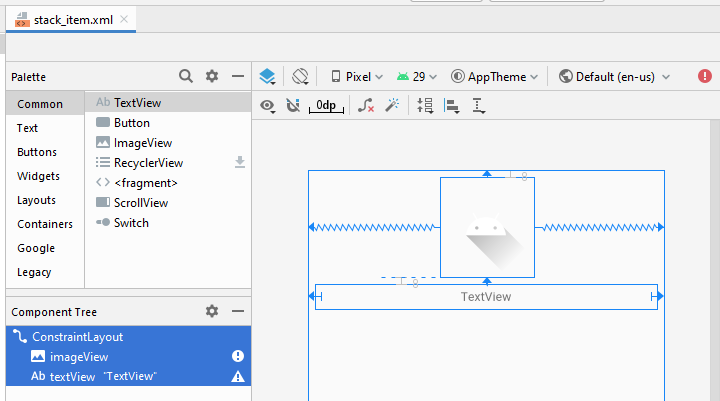This screenshot has height=401, width=720.
Task: Open Palette settings gear
Action: tap(212, 76)
